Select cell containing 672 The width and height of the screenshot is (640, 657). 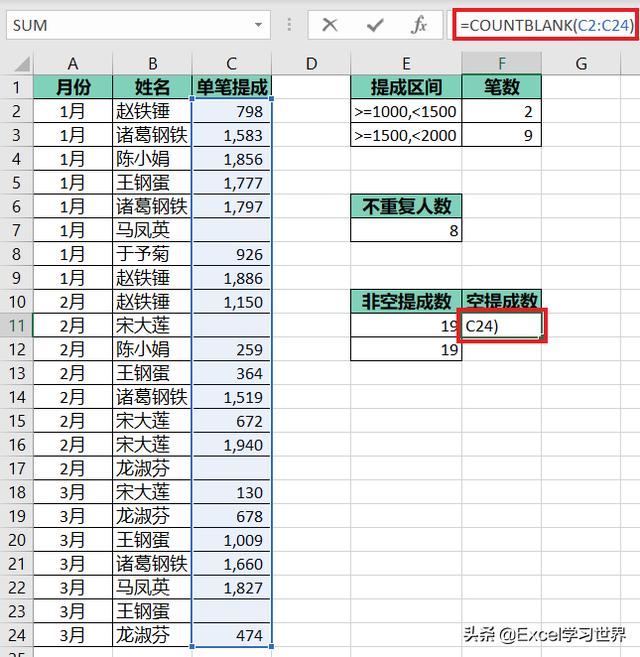[232, 421]
